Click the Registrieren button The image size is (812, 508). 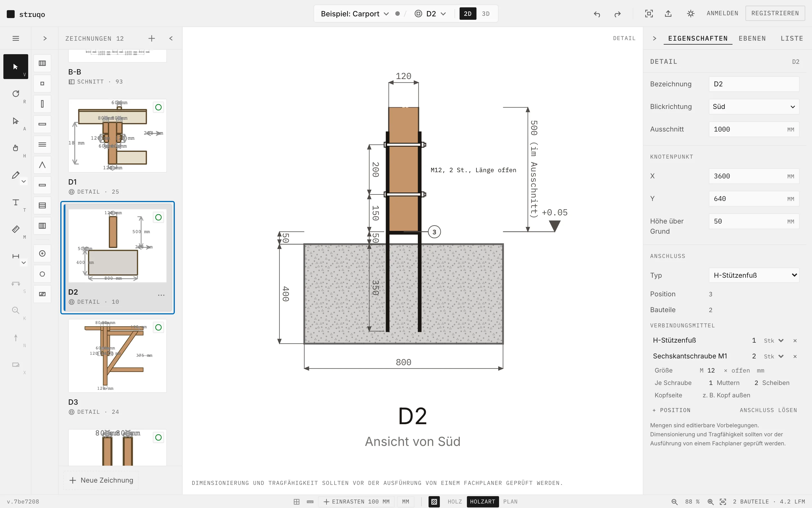[775, 14]
